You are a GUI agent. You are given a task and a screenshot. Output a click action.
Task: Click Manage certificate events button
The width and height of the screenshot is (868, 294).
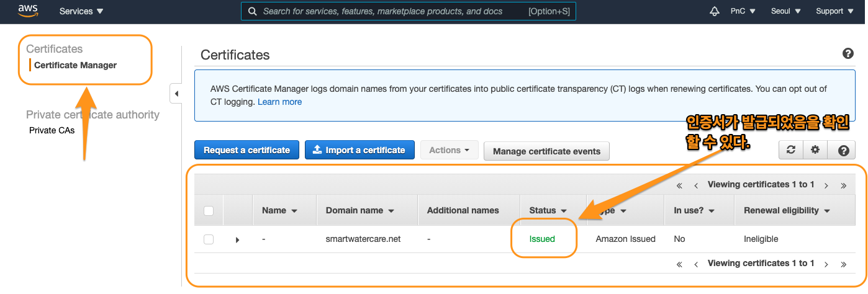[546, 151]
